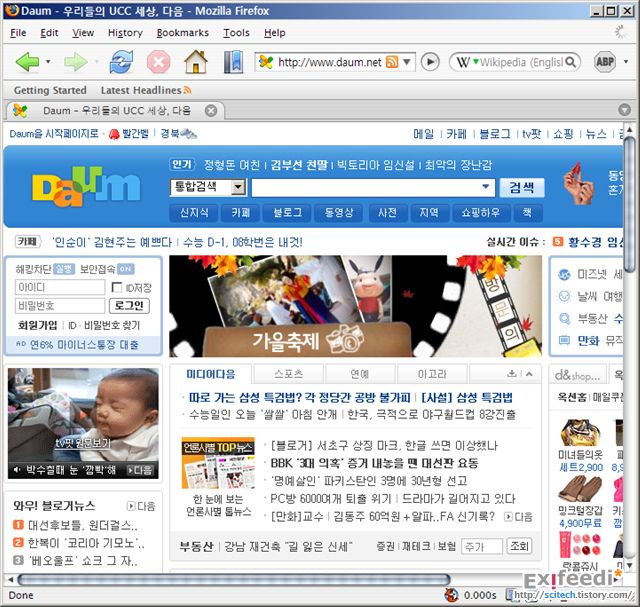Click the horizontal scrollbar thumb
This screenshot has height=607, width=640.
(233, 579)
